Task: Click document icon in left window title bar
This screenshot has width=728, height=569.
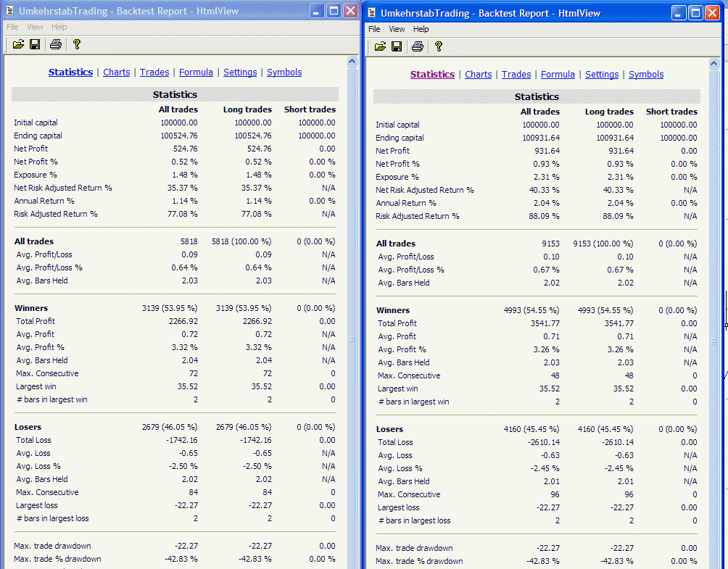Action: coord(9,11)
